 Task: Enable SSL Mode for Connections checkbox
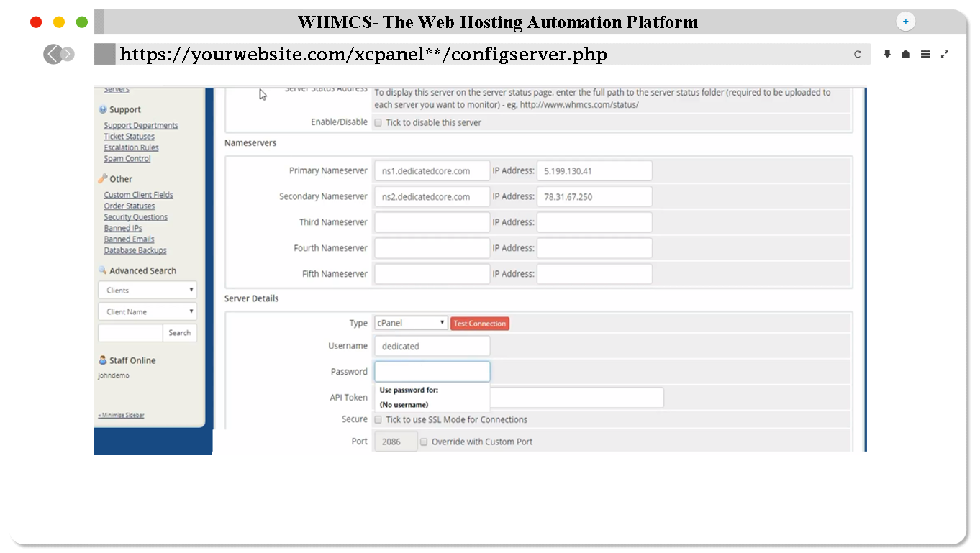click(x=378, y=419)
